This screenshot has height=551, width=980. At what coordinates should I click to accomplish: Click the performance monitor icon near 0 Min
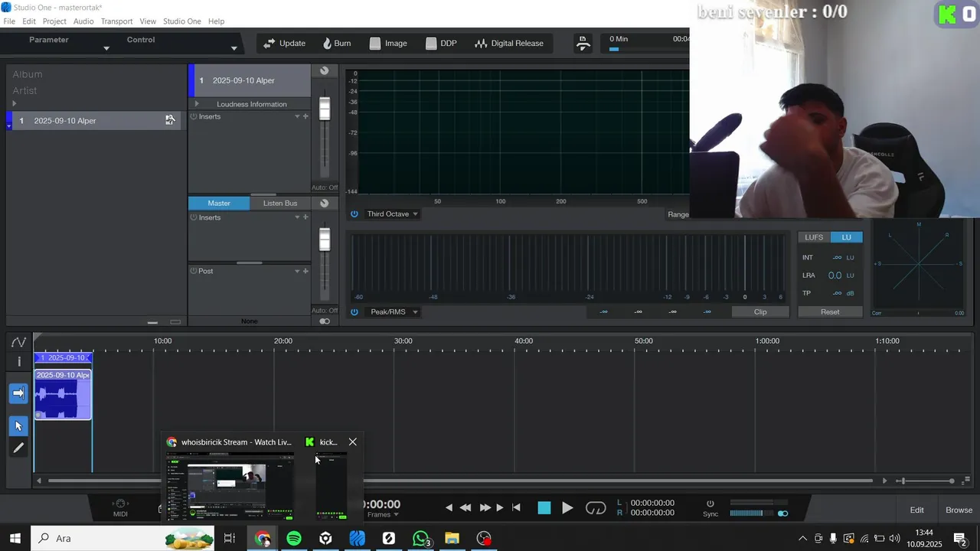[583, 44]
